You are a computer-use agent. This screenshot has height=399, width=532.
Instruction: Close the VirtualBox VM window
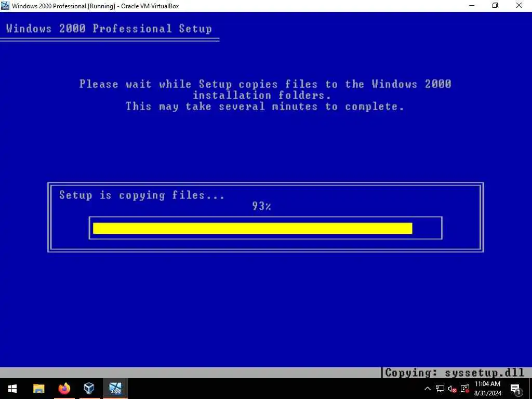(x=519, y=6)
